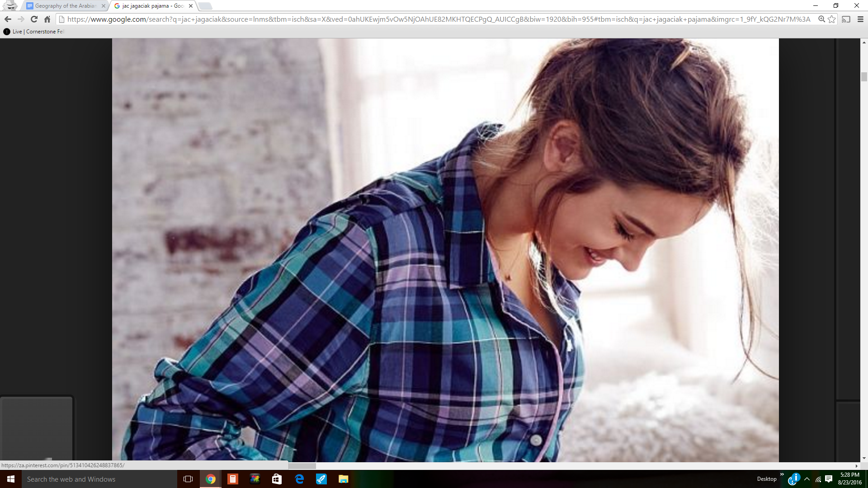The image size is (868, 488).
Task: Bookmark this page with the star icon
Action: [832, 19]
